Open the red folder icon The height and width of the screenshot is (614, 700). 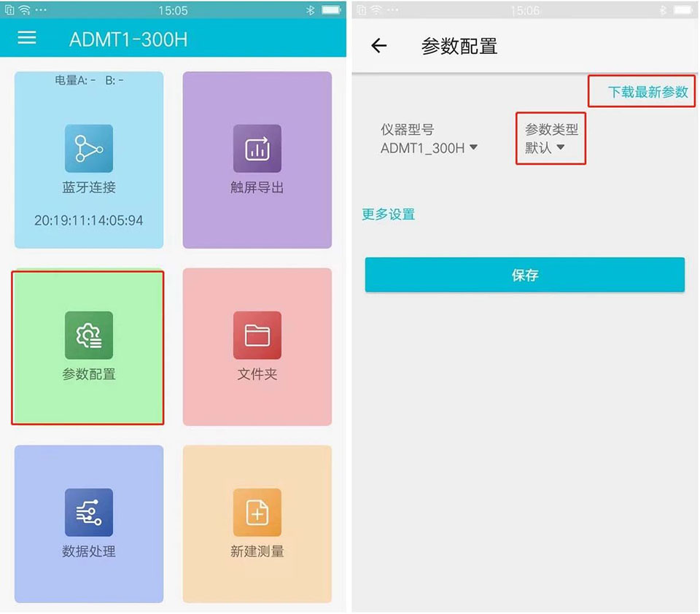(x=257, y=335)
